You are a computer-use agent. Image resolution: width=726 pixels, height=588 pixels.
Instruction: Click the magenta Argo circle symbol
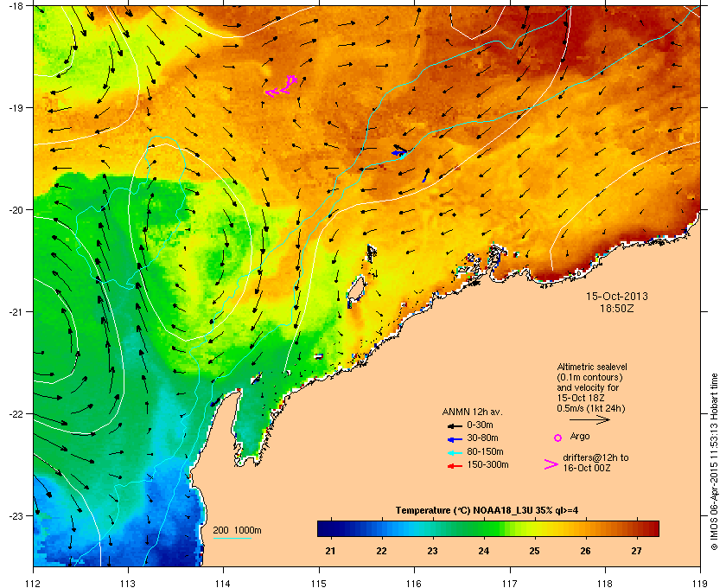[558, 438]
